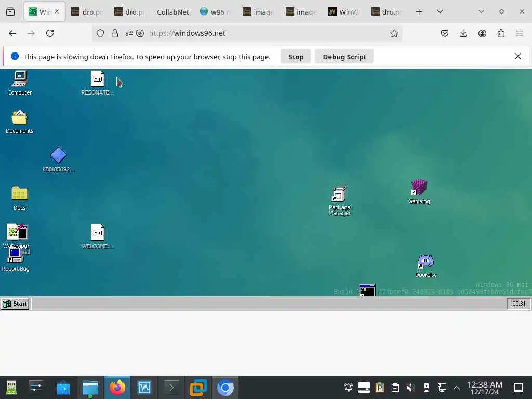Viewport: 532px width, 399px height.
Task: Expand the list all tabs dropdown
Action: pos(440,12)
